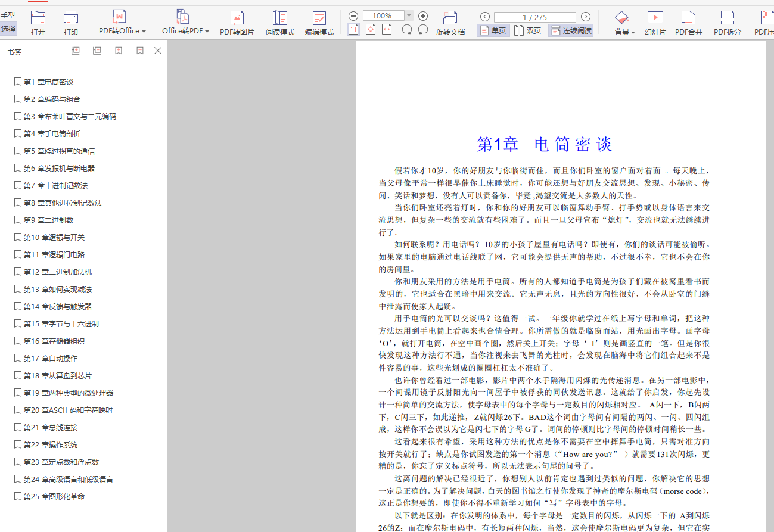774x532 pixels.
Task: Go to the previous page arrow
Action: (x=485, y=17)
